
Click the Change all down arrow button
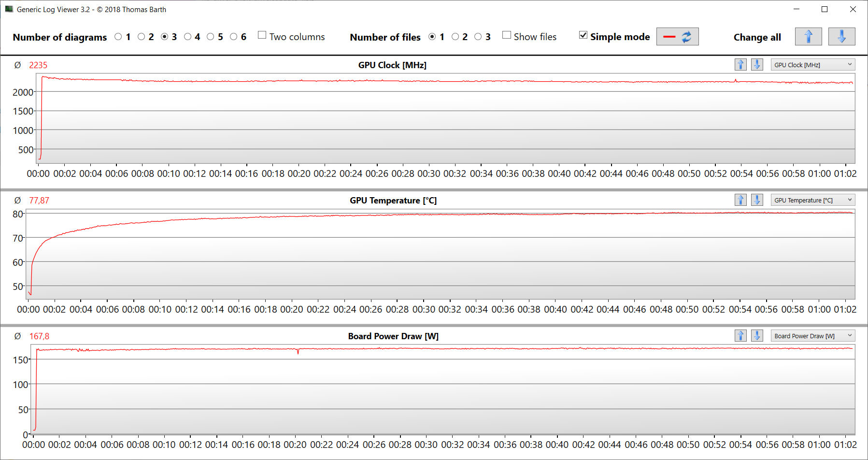coord(841,37)
